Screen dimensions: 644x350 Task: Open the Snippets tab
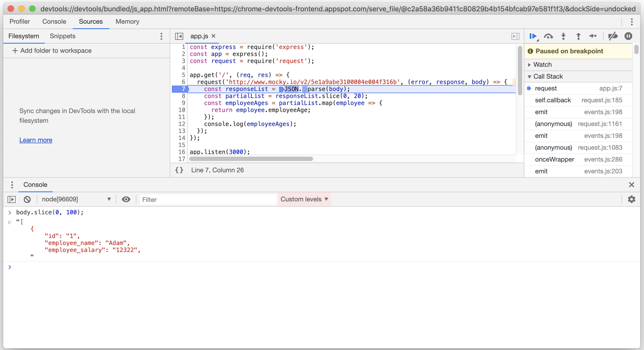[x=62, y=36]
